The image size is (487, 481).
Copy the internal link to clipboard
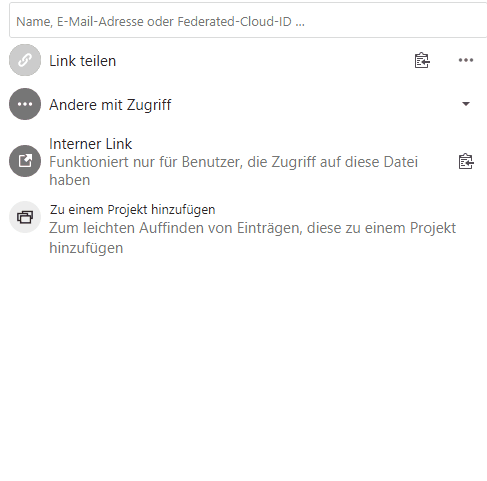(x=466, y=161)
